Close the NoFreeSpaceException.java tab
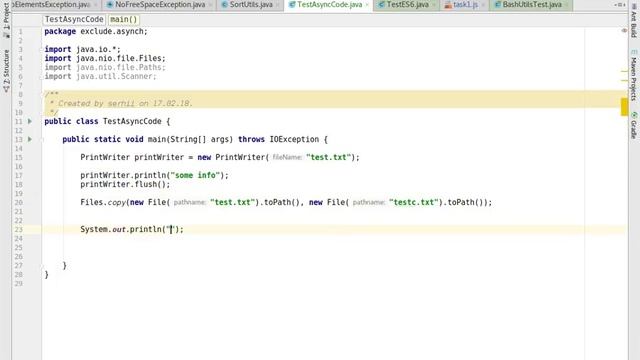This screenshot has width=640, height=360. pyautogui.click(x=211, y=5)
